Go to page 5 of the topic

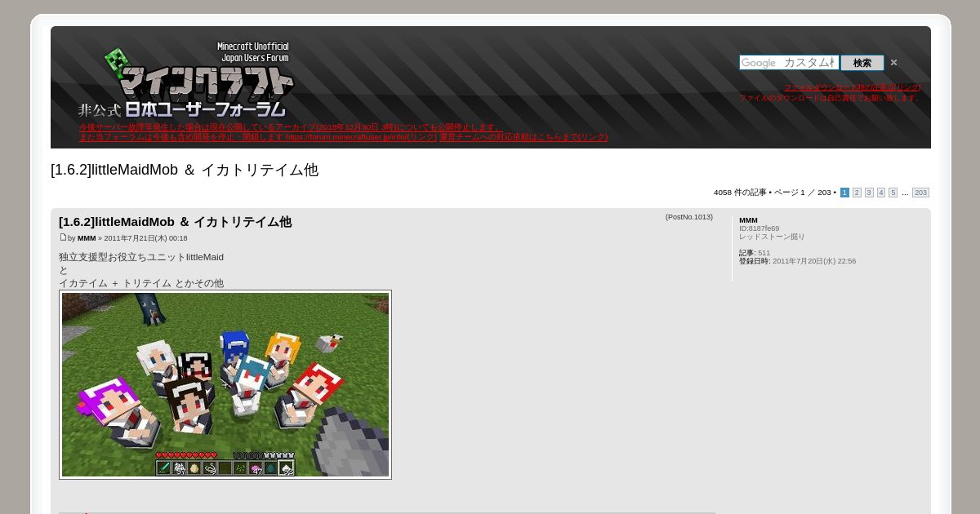(x=893, y=193)
